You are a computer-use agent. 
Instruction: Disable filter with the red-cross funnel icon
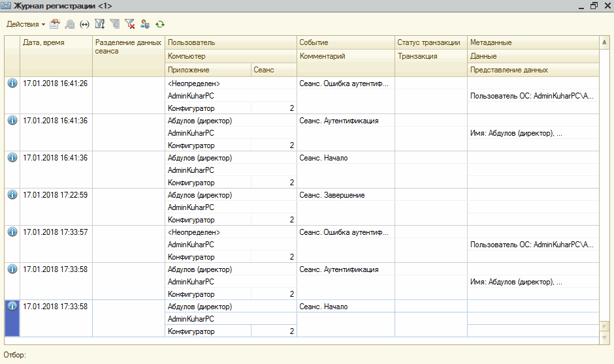(x=130, y=24)
